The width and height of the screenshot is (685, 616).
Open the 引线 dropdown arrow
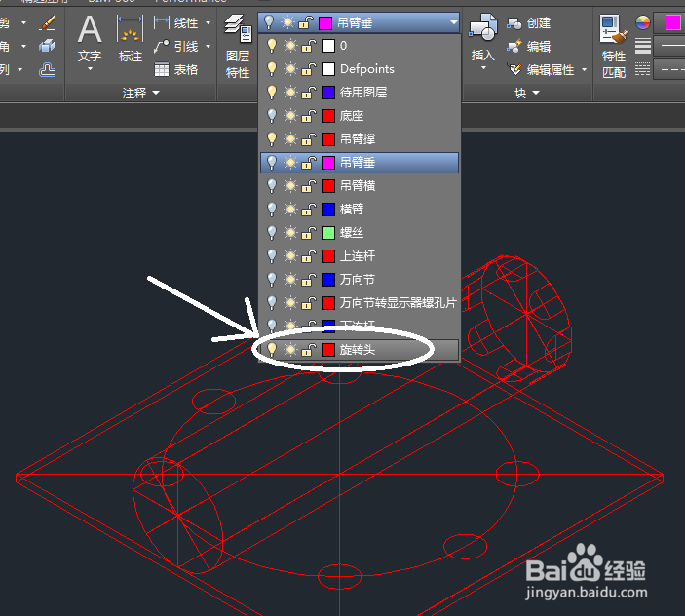coord(208,46)
